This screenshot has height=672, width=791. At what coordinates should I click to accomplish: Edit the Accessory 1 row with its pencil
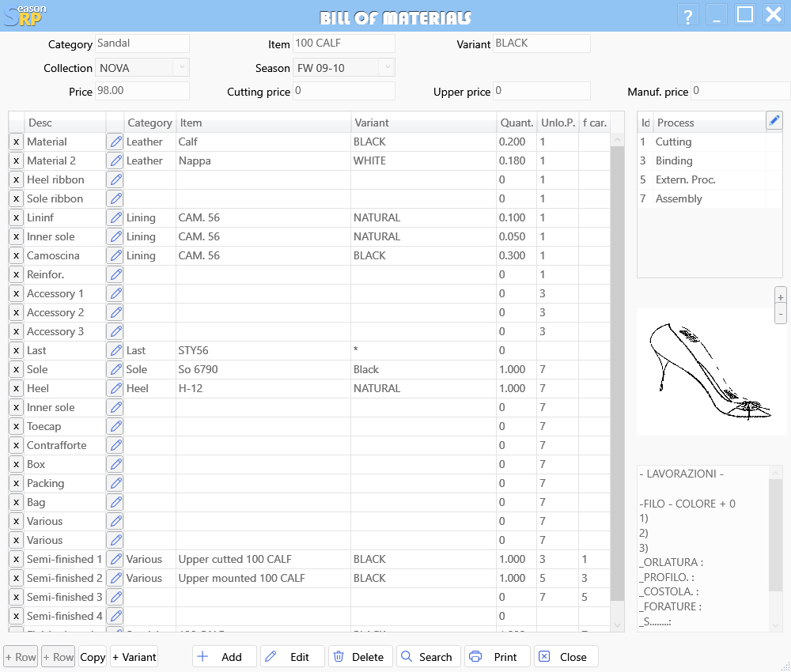(115, 293)
